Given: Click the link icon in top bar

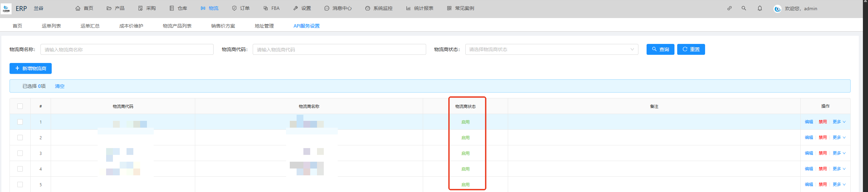Looking at the screenshot, I should click(x=729, y=8).
